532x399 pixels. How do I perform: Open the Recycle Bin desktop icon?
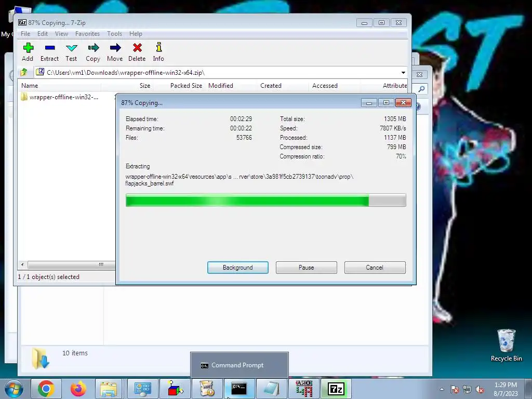pos(507,345)
